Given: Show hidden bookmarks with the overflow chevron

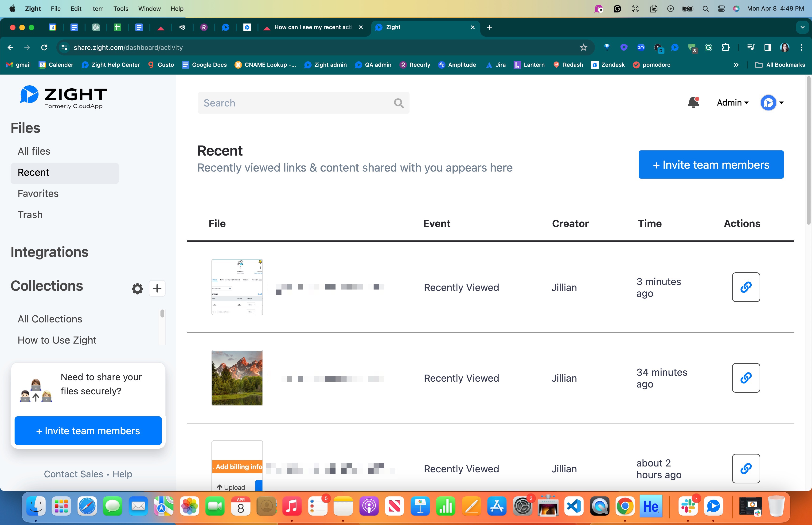Looking at the screenshot, I should (x=736, y=64).
